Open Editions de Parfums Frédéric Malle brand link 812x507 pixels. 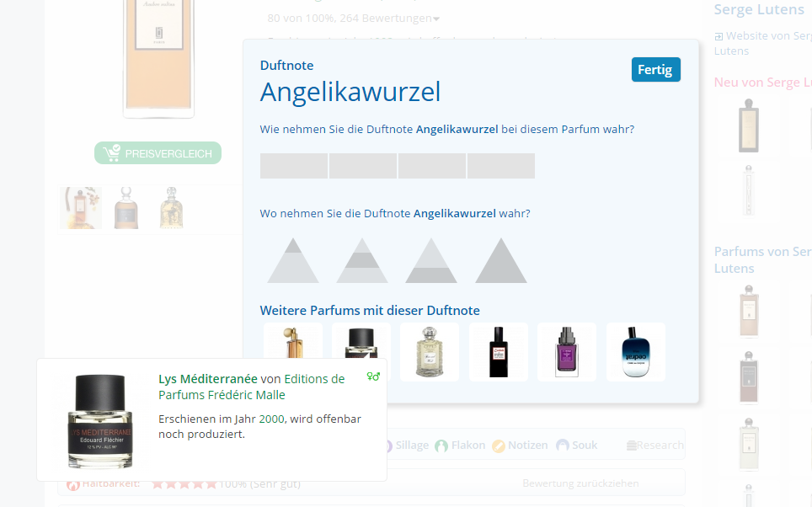pyautogui.click(x=252, y=387)
